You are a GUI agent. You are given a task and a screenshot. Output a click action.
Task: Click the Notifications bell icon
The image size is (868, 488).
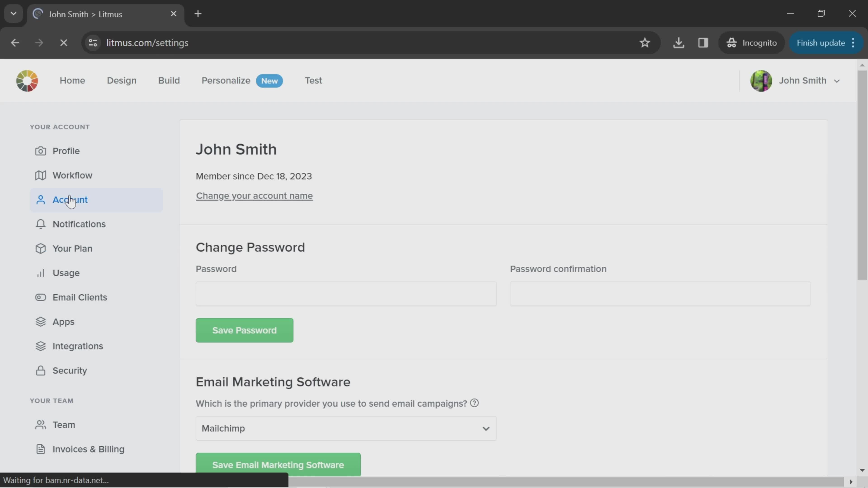[x=40, y=224]
